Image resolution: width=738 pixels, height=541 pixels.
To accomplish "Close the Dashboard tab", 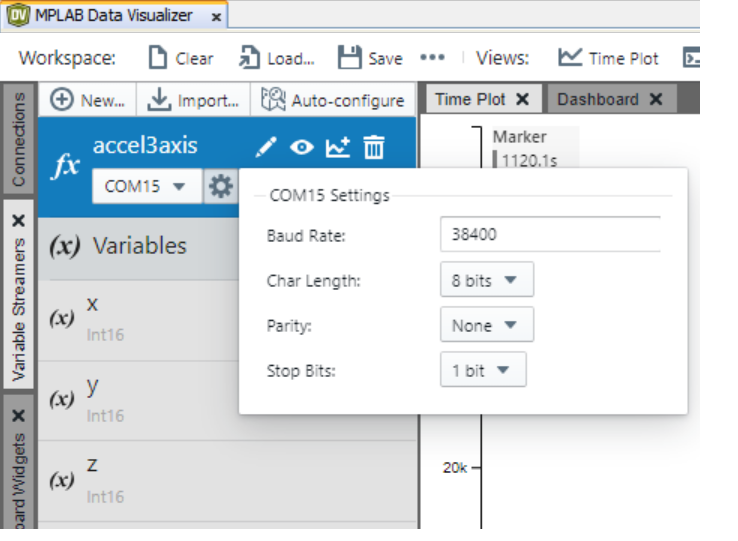I will [x=656, y=99].
